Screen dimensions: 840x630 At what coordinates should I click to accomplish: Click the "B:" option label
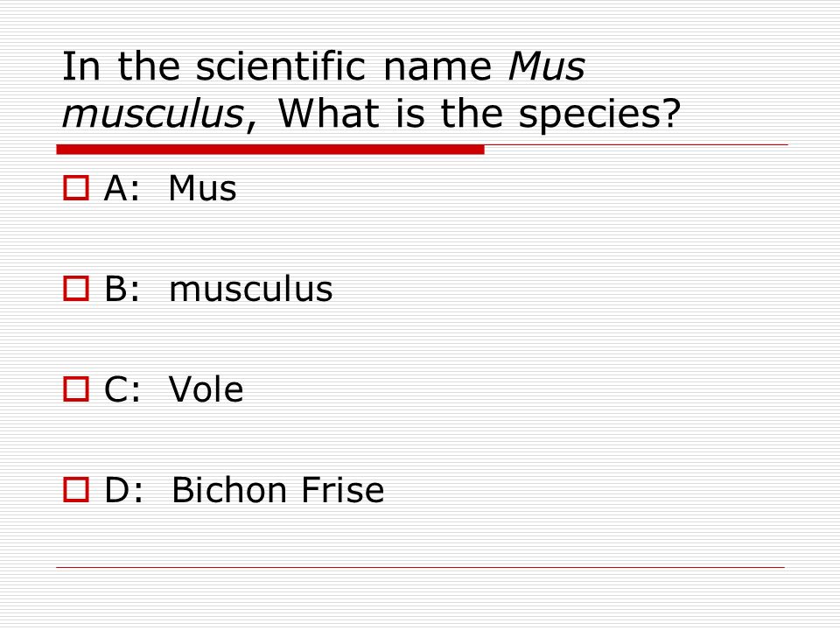(122, 290)
